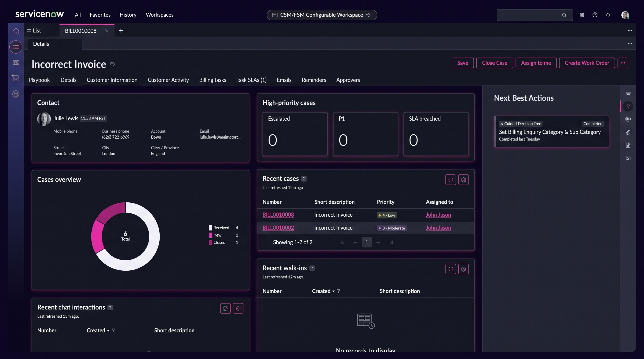Click Assign to me
The width and height of the screenshot is (644, 359).
pyautogui.click(x=536, y=63)
